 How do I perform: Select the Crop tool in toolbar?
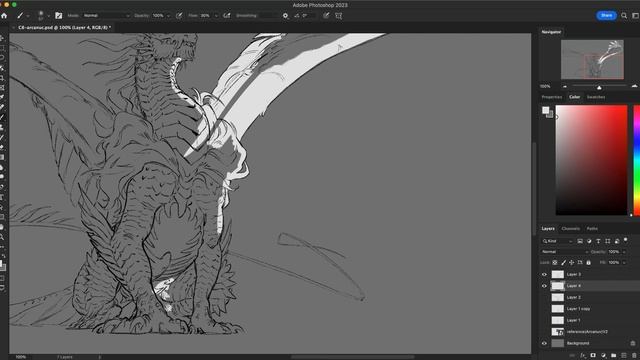point(2,78)
